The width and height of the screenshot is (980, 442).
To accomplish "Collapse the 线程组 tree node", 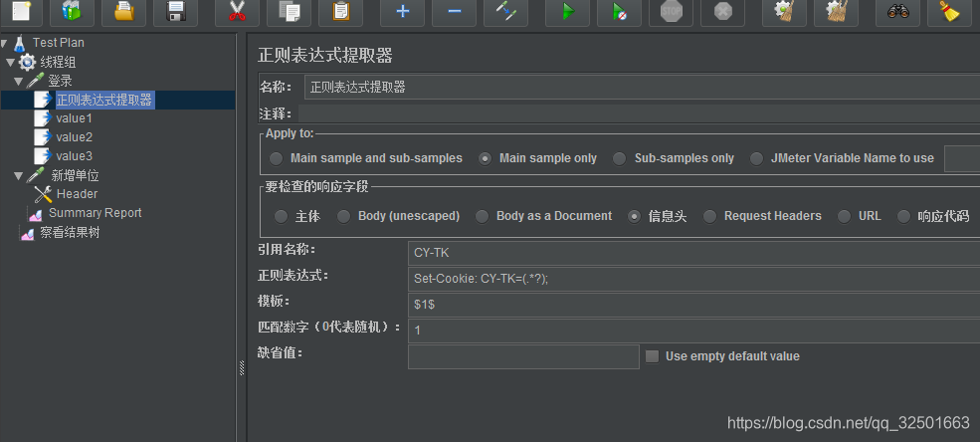I will click(10, 63).
